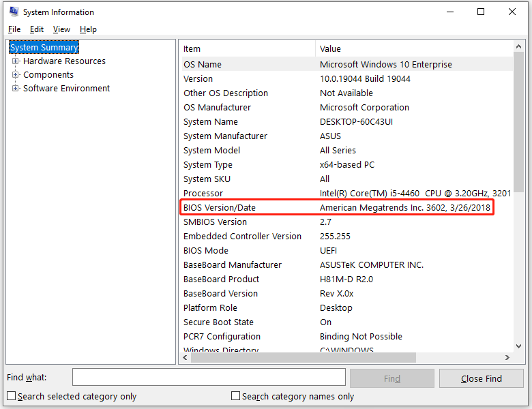The width and height of the screenshot is (532, 409).
Task: Click the Find button
Action: (x=392, y=378)
